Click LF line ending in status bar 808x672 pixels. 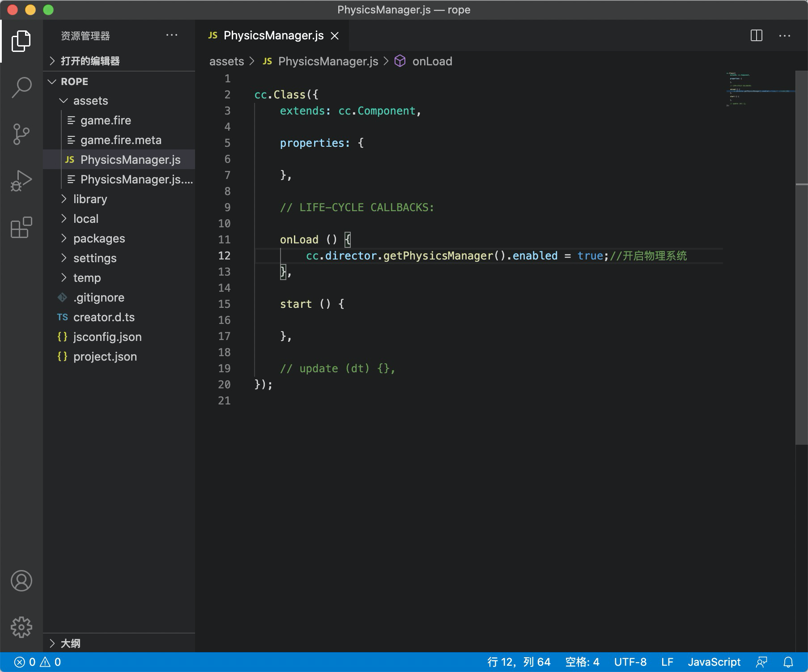(667, 662)
